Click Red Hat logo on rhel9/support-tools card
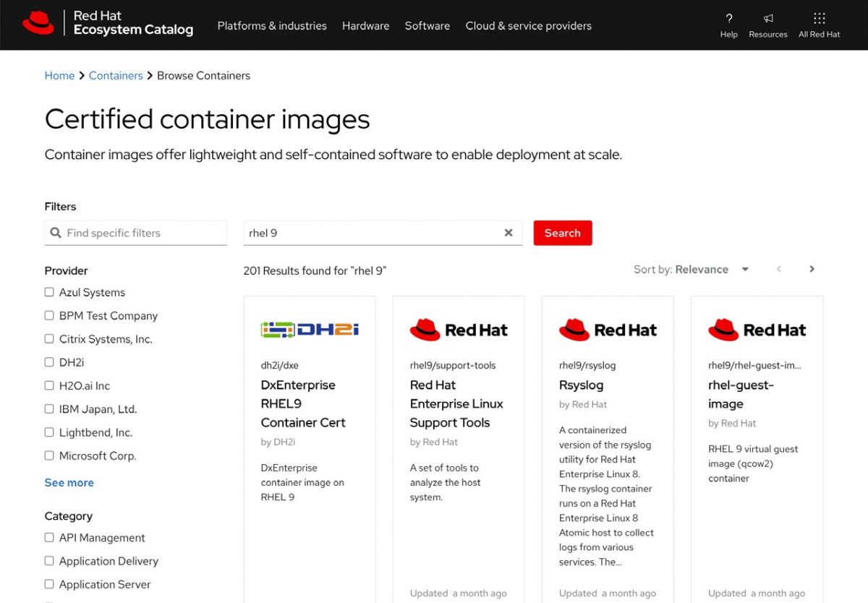 [x=459, y=330]
